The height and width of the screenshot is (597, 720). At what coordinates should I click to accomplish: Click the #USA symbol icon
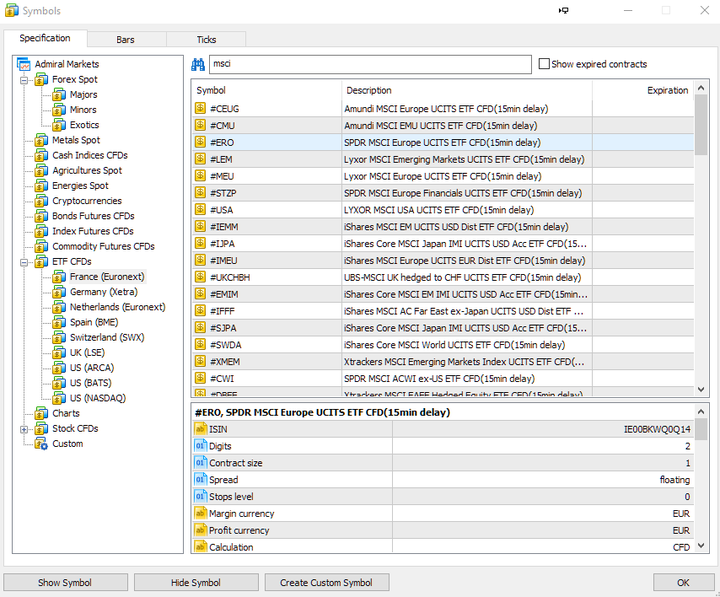point(200,209)
